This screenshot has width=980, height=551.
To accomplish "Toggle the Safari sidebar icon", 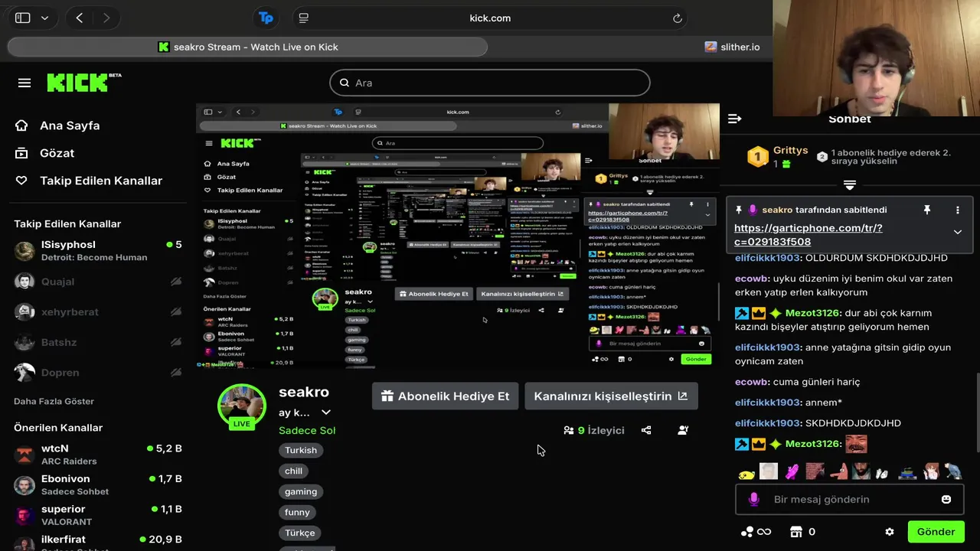I will 23,18.
